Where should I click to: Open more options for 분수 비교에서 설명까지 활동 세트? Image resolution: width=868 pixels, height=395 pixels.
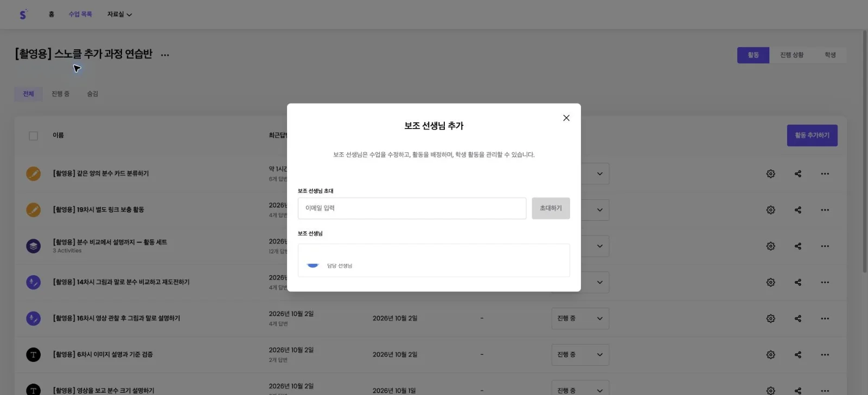825,246
